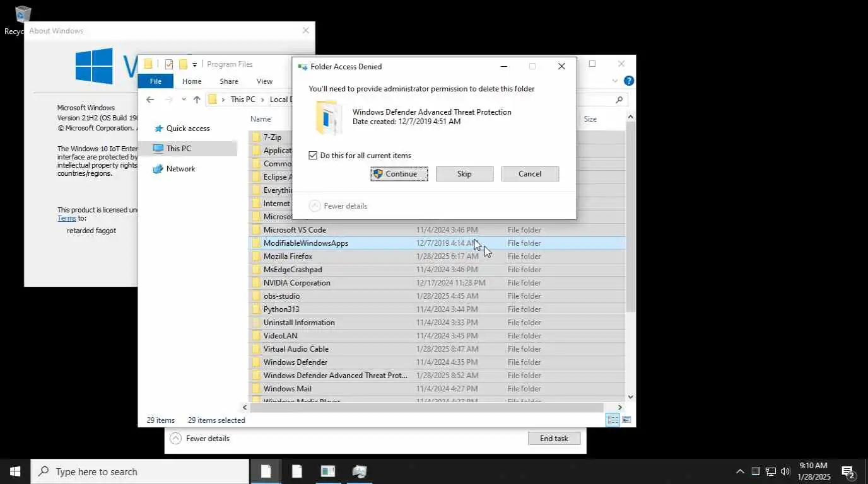Open the Recycle Bin desktop icon
This screenshot has width=868, height=484.
click(x=23, y=14)
